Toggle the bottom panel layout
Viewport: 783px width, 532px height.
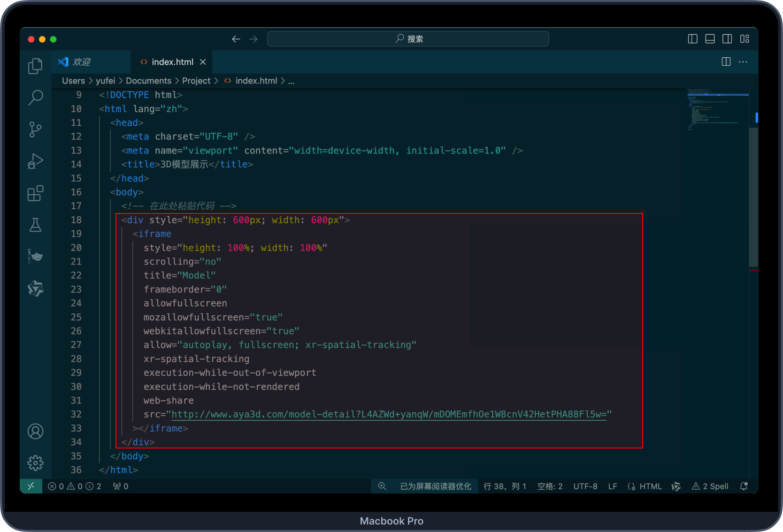click(710, 39)
